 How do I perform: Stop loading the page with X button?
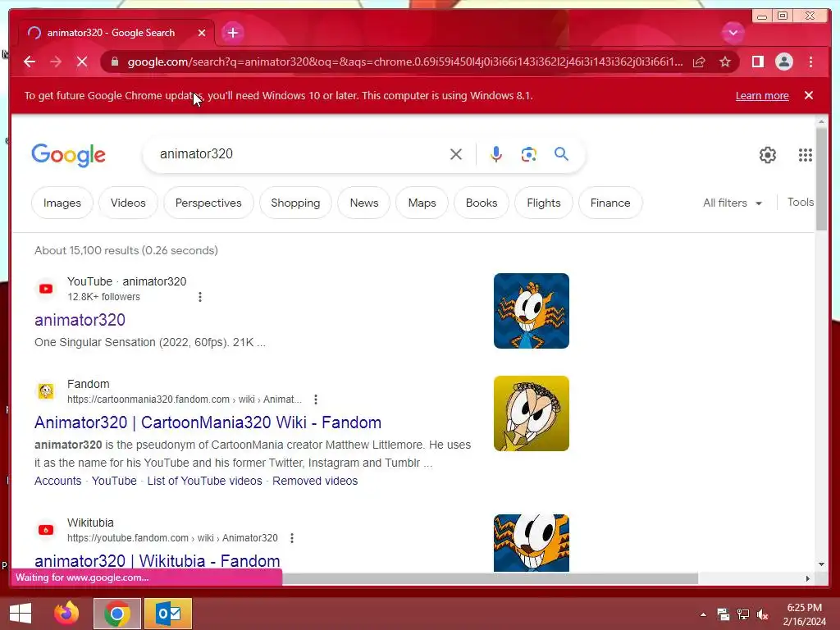(82, 62)
